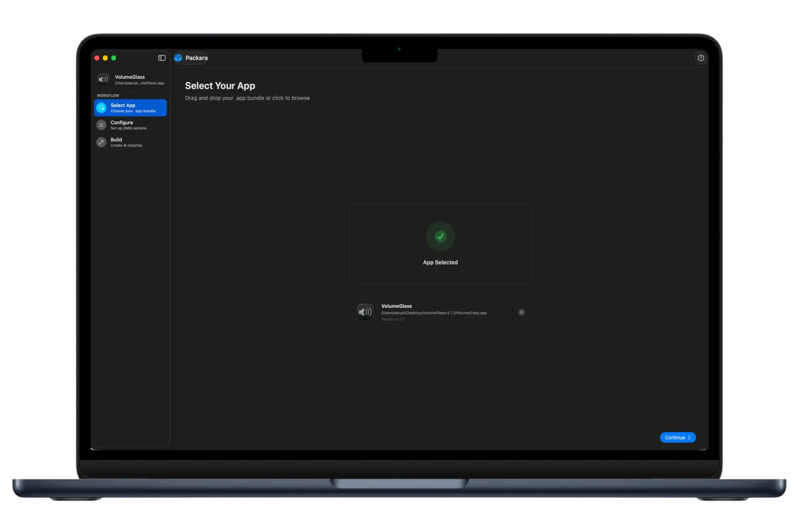The image size is (812, 507).
Task: Click the Configure step sliders icon
Action: coord(101,125)
